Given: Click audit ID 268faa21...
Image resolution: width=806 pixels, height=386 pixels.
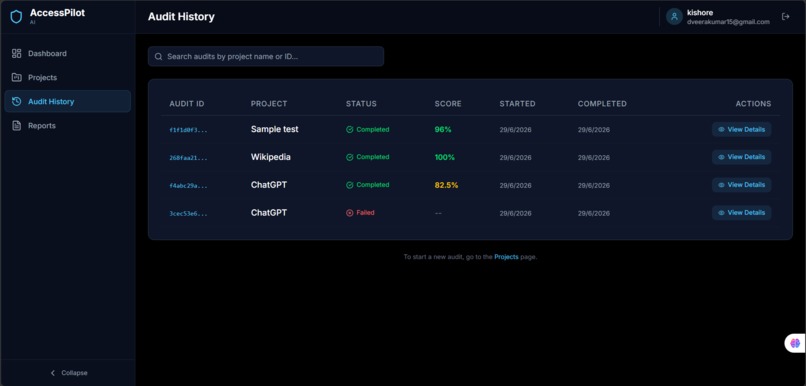Looking at the screenshot, I should point(188,158).
